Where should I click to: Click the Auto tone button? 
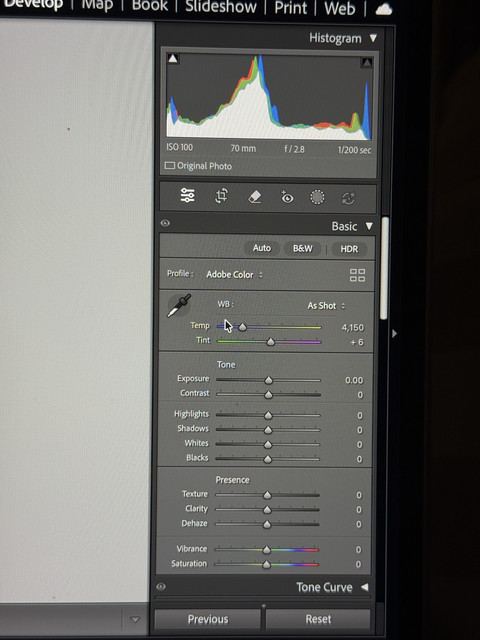(x=262, y=248)
